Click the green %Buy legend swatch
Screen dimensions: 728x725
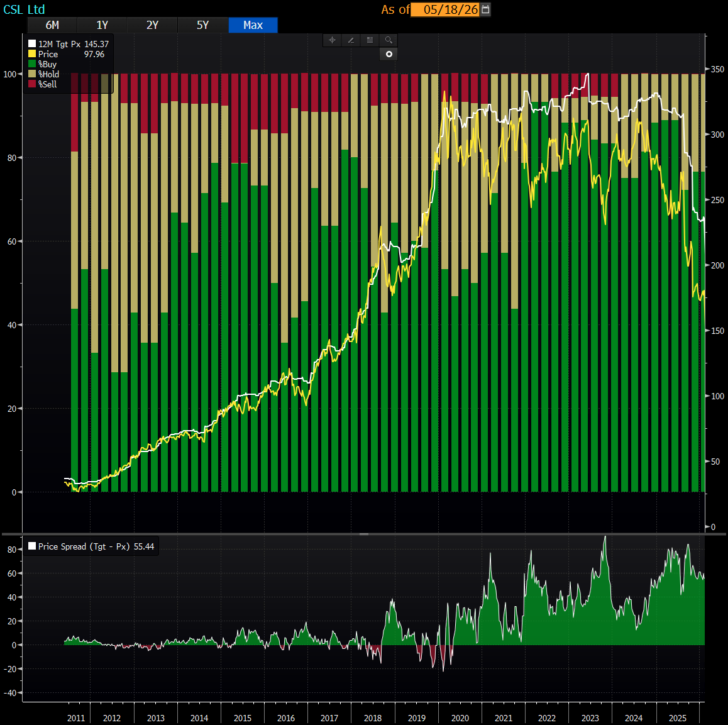[32, 64]
